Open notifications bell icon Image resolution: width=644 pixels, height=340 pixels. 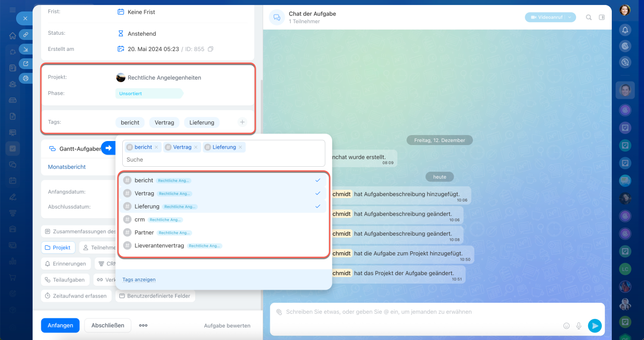click(x=625, y=30)
